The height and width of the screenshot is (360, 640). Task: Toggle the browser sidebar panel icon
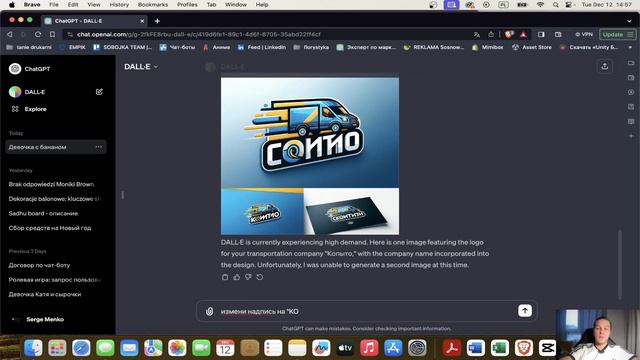click(541, 35)
